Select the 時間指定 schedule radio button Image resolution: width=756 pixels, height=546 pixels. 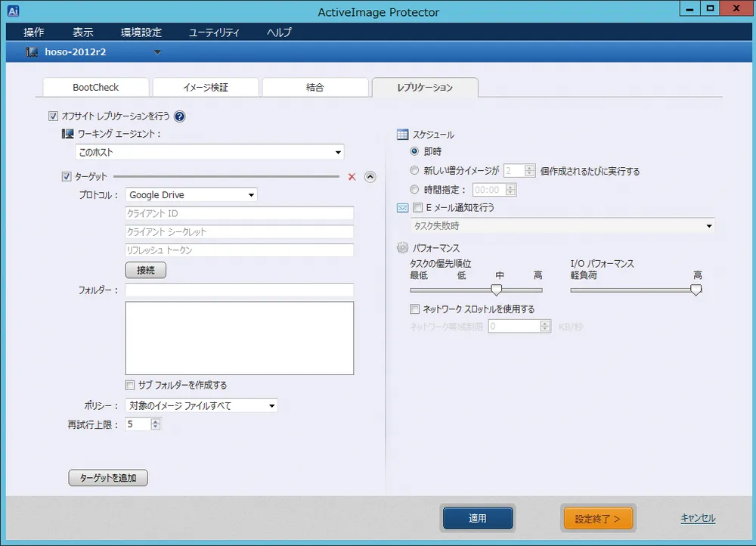pyautogui.click(x=414, y=190)
